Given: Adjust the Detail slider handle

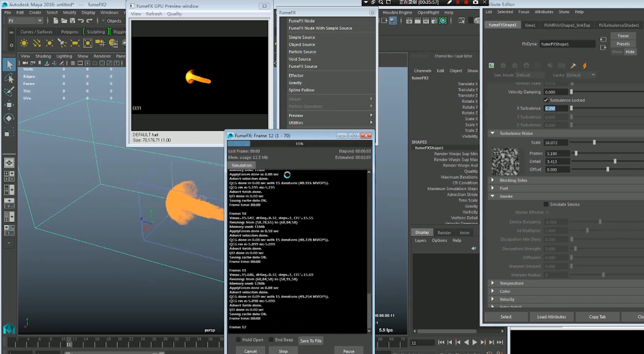Looking at the screenshot, I should [x=615, y=161].
